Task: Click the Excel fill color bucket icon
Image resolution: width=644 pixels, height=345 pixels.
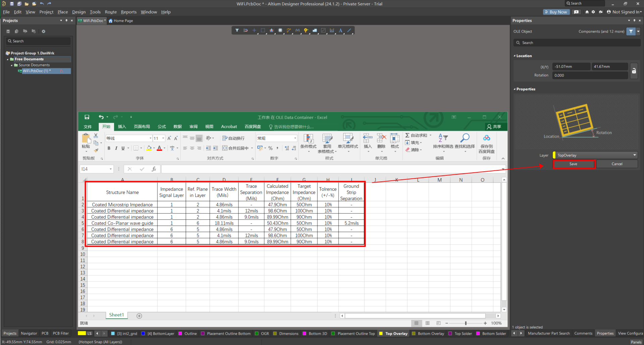Action: click(x=149, y=148)
